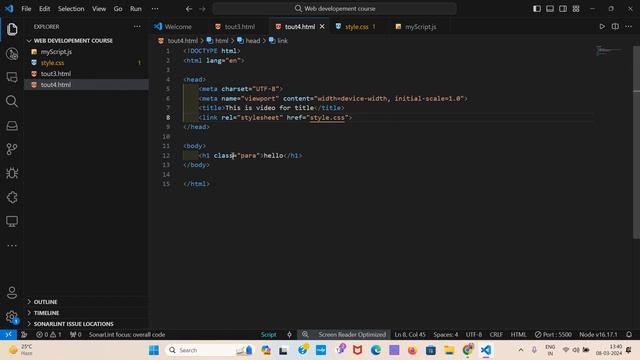Open the Source Control branch icon
Screen dimensions: 640x360
click(12, 149)
